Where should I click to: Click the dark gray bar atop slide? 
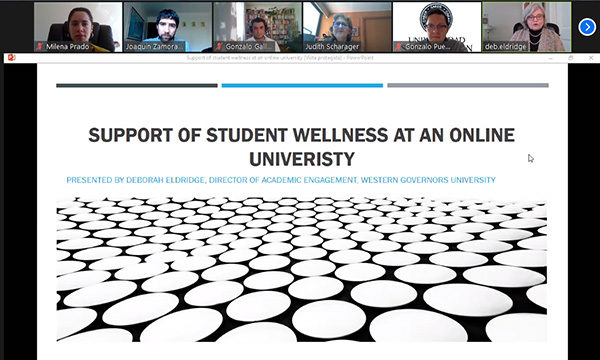click(x=137, y=86)
